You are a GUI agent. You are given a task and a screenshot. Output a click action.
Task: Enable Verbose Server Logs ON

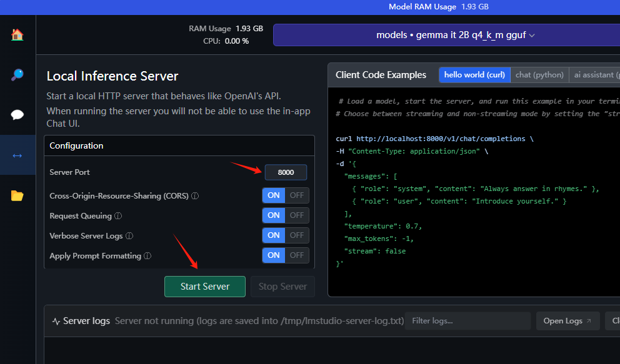pyautogui.click(x=274, y=235)
